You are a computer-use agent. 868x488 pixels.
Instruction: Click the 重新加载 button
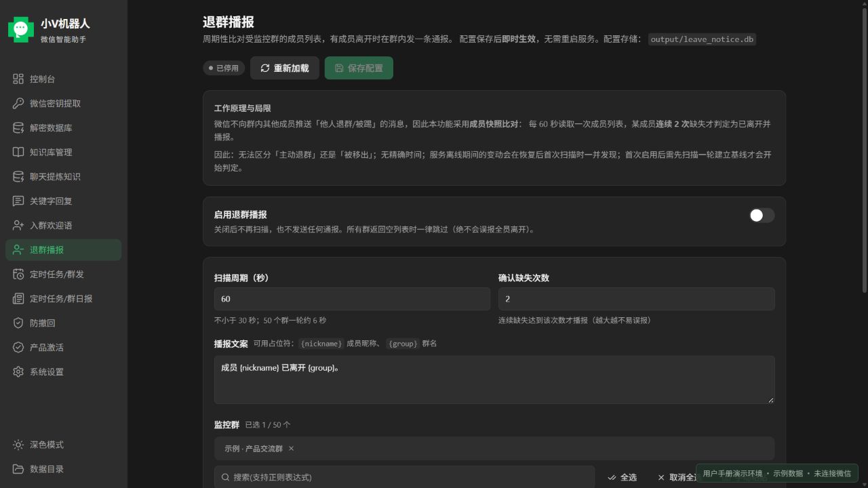285,68
